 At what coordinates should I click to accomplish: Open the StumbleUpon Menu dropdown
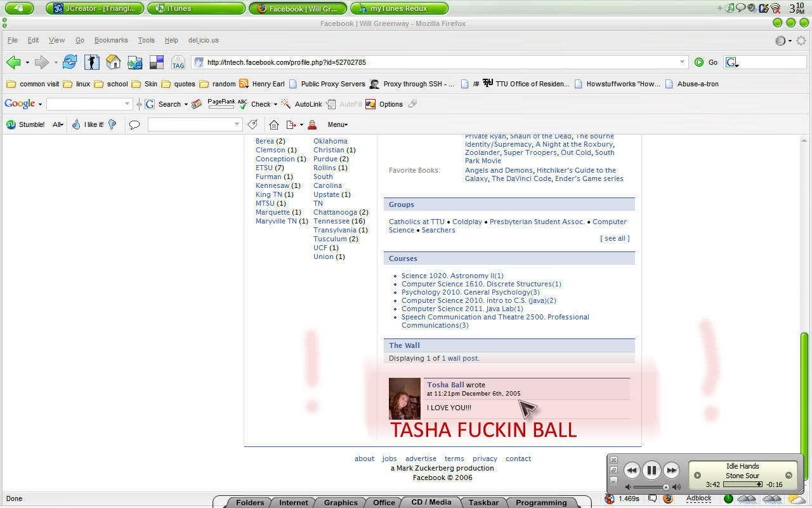point(337,124)
